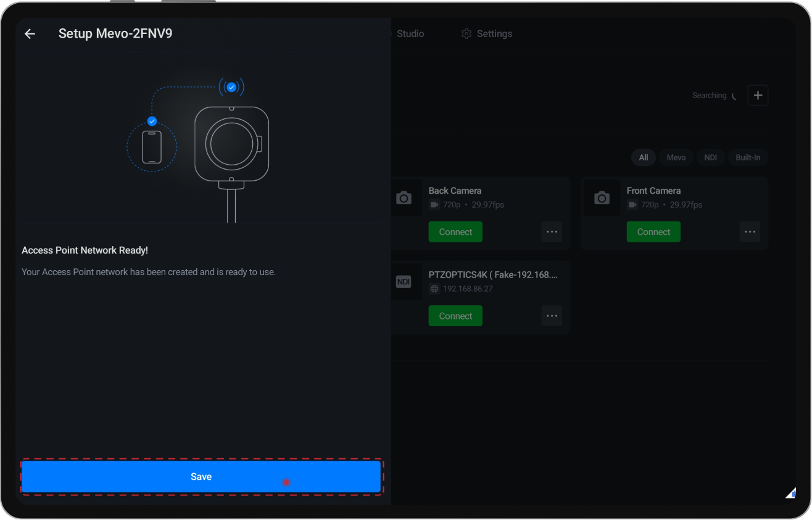Select the Front Camera thumbnail icon
The width and height of the screenshot is (812, 520).
point(602,197)
